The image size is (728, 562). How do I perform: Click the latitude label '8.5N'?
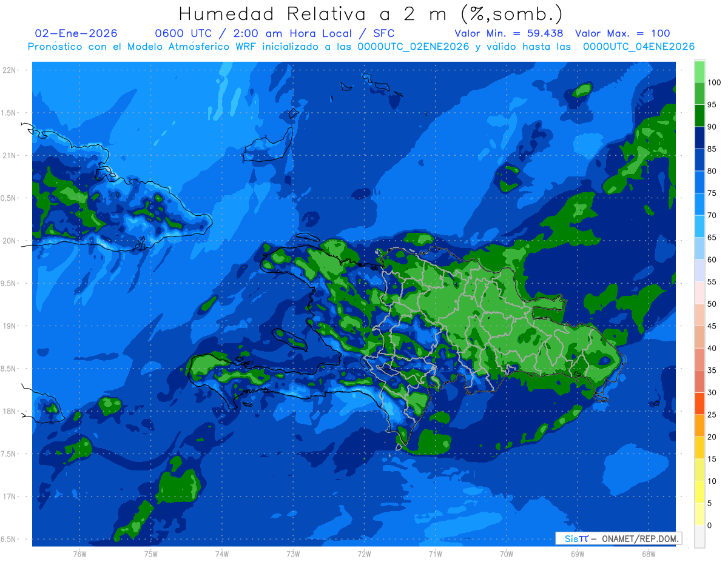(8, 369)
